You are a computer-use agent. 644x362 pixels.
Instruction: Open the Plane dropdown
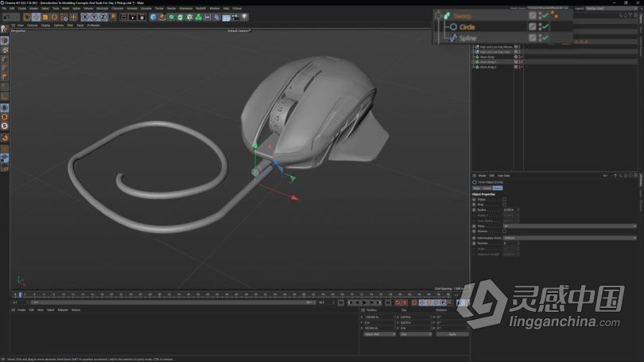pyautogui.click(x=569, y=226)
